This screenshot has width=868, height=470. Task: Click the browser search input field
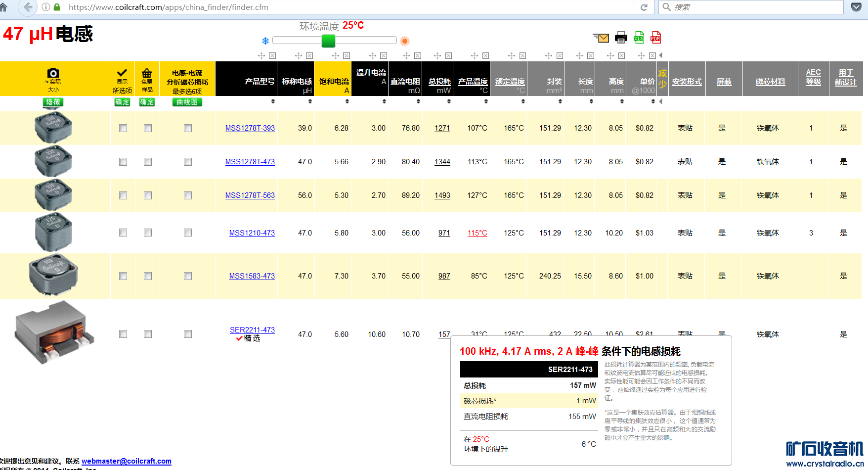click(751, 7)
